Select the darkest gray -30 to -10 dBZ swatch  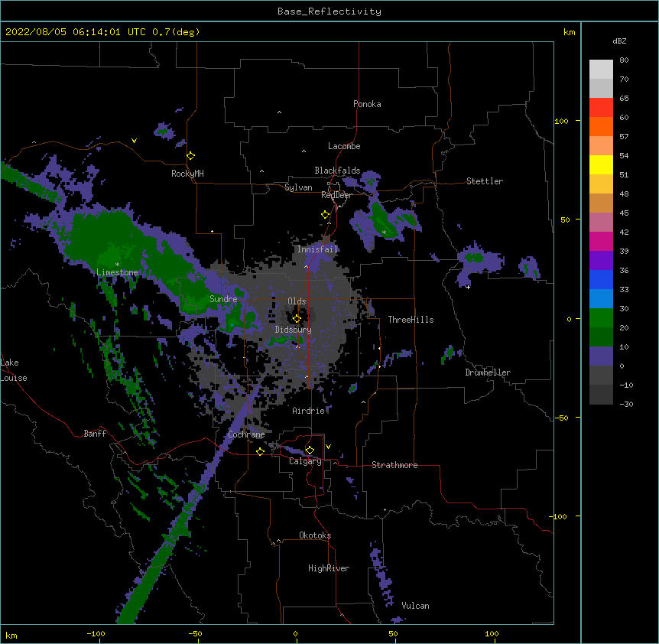click(x=601, y=395)
